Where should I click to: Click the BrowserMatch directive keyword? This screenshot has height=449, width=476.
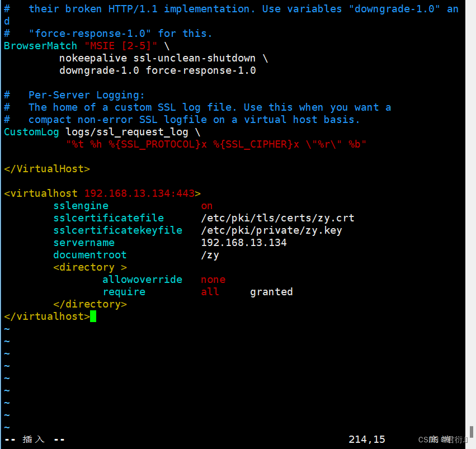[40, 46]
